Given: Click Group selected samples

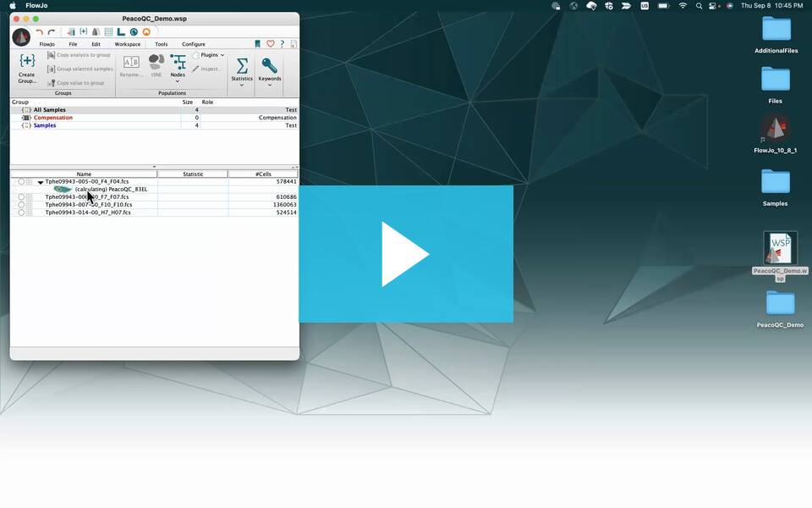Looking at the screenshot, I should tap(80, 69).
